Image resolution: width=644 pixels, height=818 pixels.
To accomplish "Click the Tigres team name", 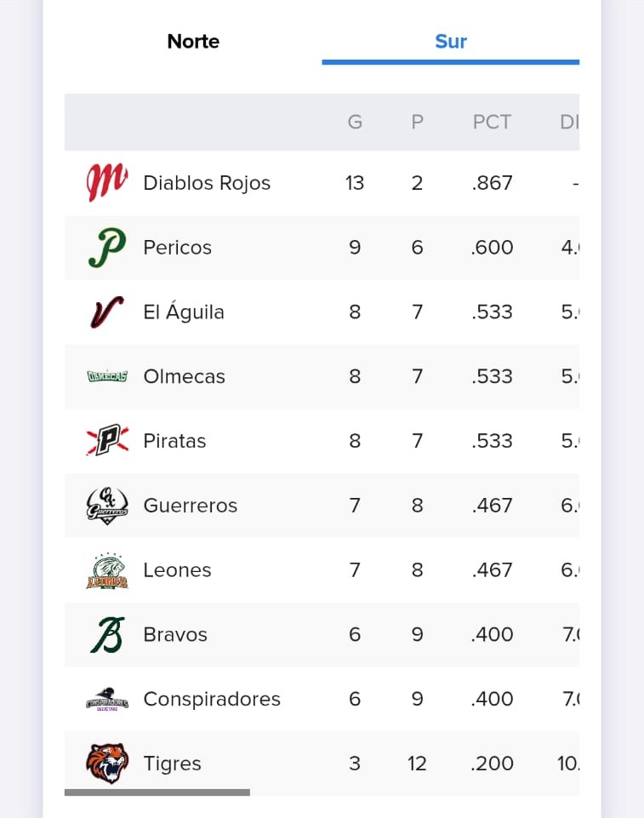I will tap(173, 764).
